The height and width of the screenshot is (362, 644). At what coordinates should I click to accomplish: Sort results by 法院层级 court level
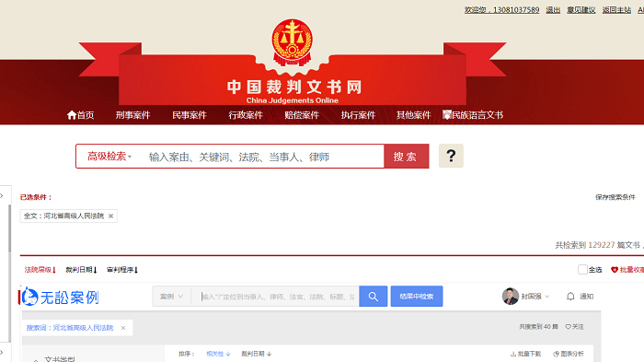click(40, 270)
